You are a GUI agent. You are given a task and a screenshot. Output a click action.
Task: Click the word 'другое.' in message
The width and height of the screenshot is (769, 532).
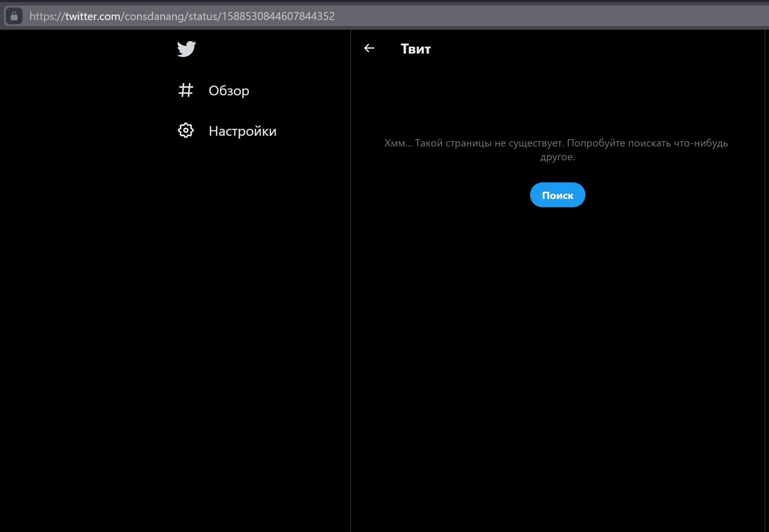(557, 157)
